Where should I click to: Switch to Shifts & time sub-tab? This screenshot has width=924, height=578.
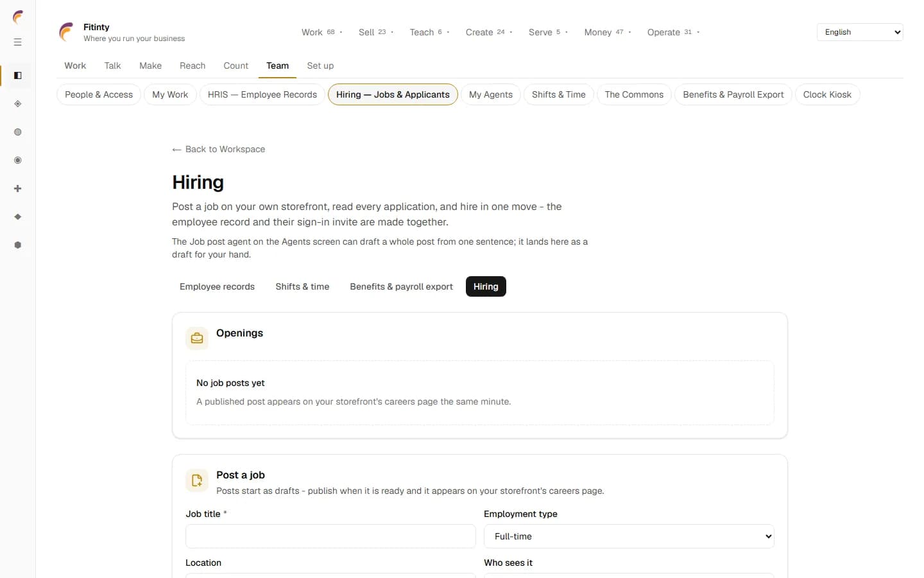[x=302, y=286]
